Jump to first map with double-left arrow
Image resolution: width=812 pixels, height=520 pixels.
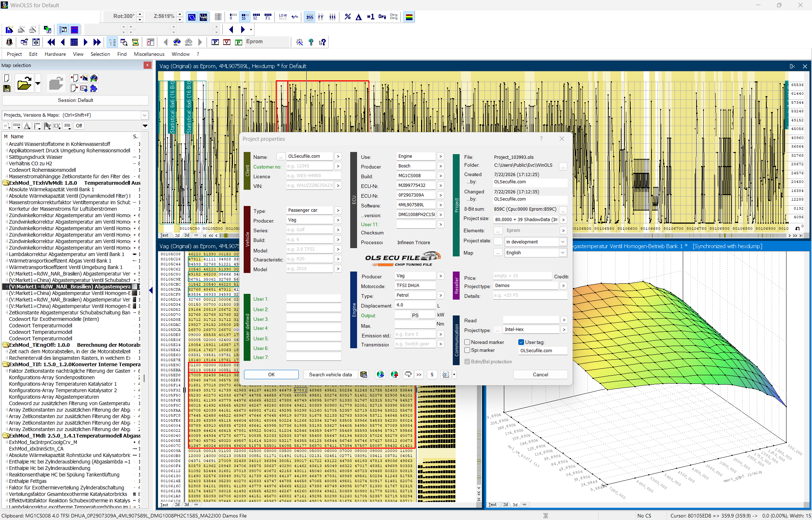point(51,42)
